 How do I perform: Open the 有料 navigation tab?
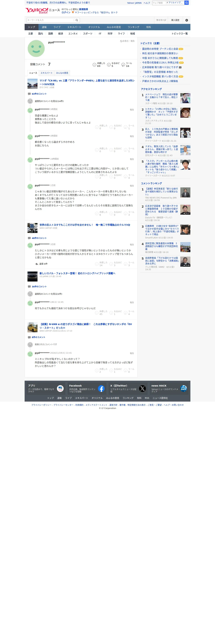point(149,27)
